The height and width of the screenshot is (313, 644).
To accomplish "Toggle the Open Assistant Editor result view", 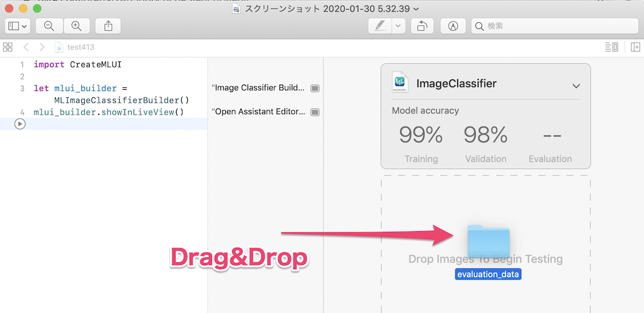I will (315, 112).
